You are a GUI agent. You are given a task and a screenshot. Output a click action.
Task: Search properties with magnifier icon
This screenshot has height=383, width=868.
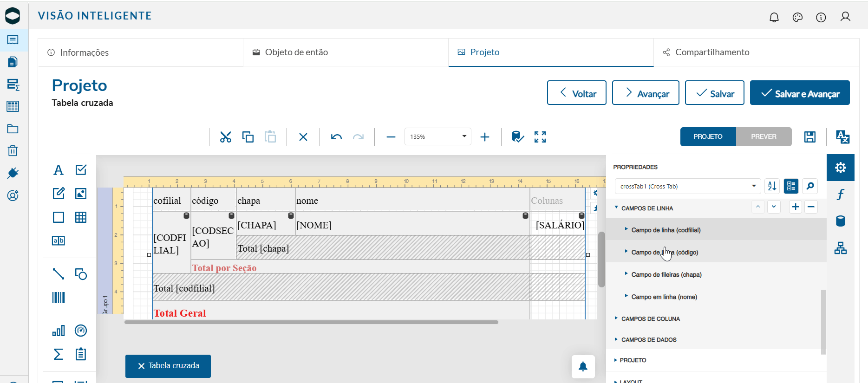[x=810, y=186]
